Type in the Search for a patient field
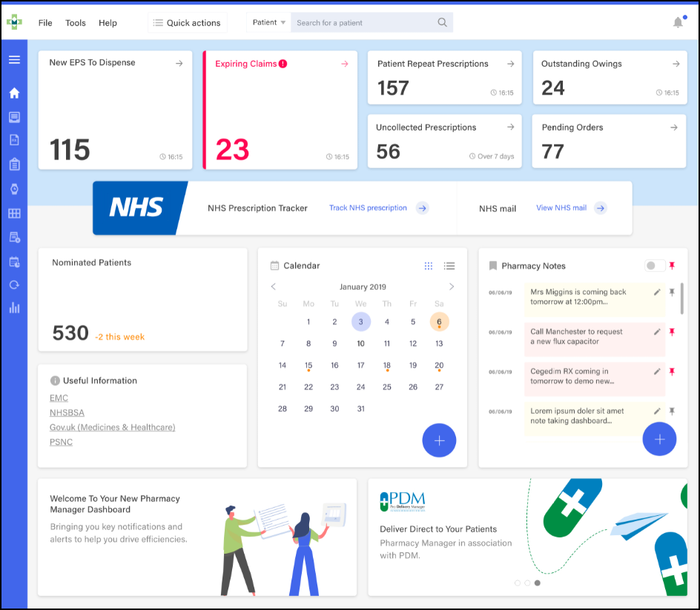The width and height of the screenshot is (700, 610). [x=363, y=23]
